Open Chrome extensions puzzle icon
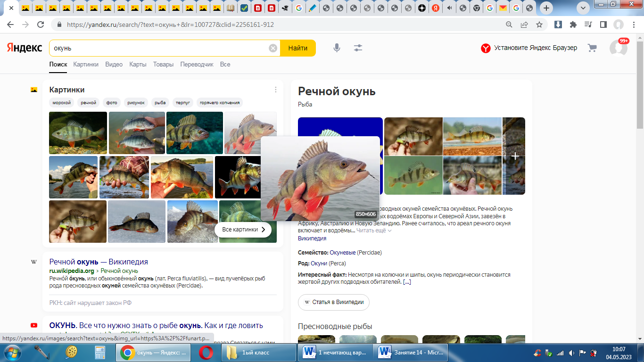 (573, 25)
